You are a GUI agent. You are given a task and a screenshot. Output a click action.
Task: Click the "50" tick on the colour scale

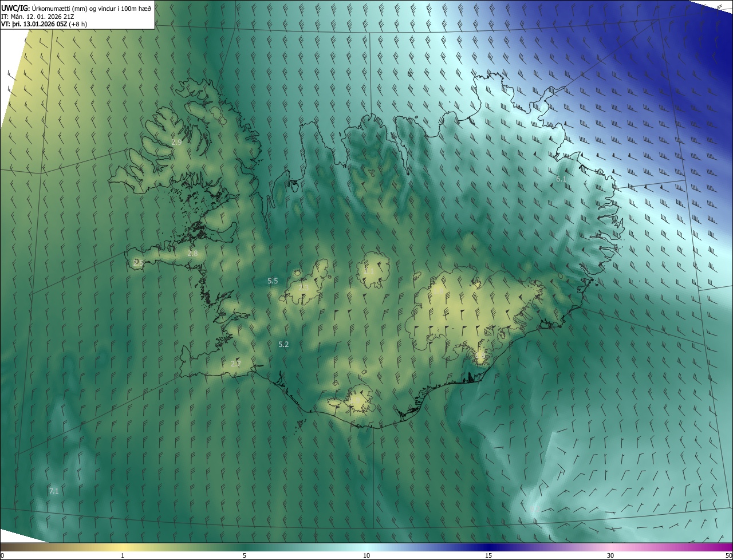728,555
